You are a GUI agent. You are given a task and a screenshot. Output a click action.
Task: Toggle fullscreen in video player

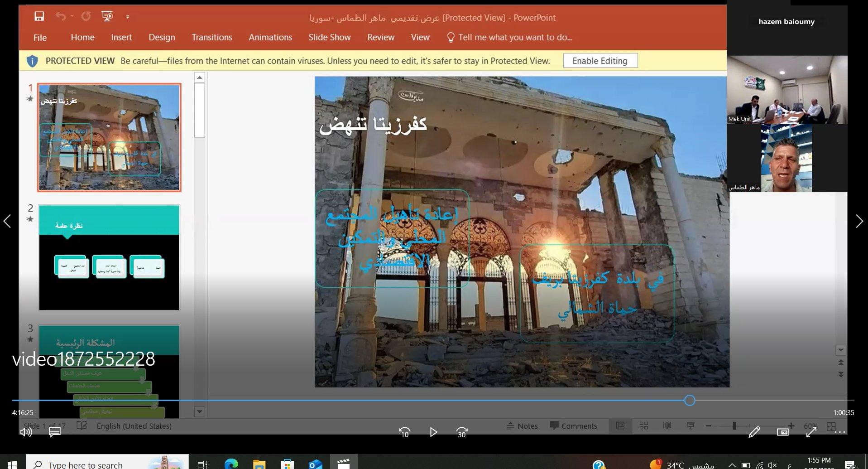[x=811, y=432]
